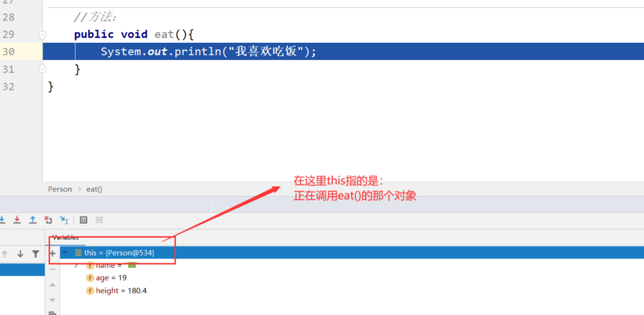Click the Drop Frame icon
This screenshot has height=315, width=644.
[x=48, y=220]
